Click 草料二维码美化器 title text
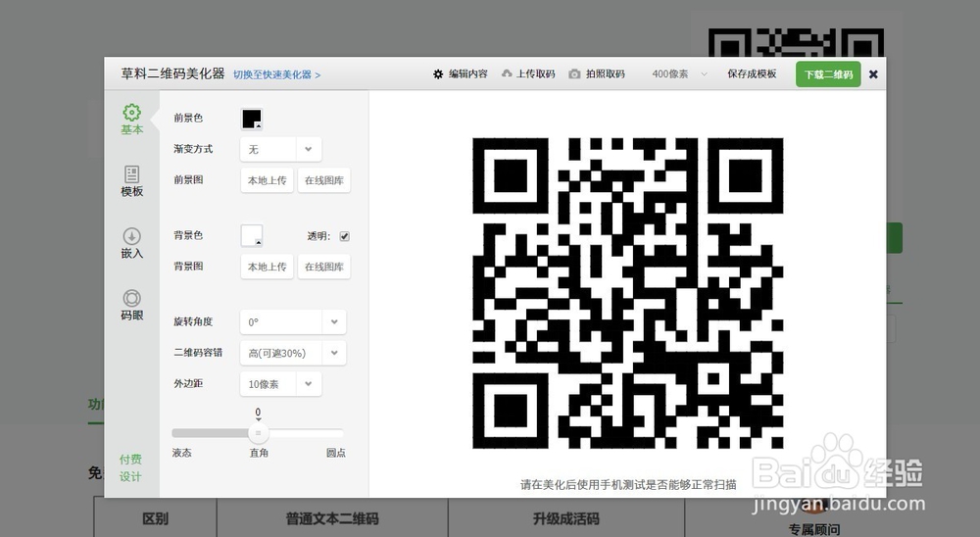This screenshot has height=537, width=980. [x=172, y=73]
